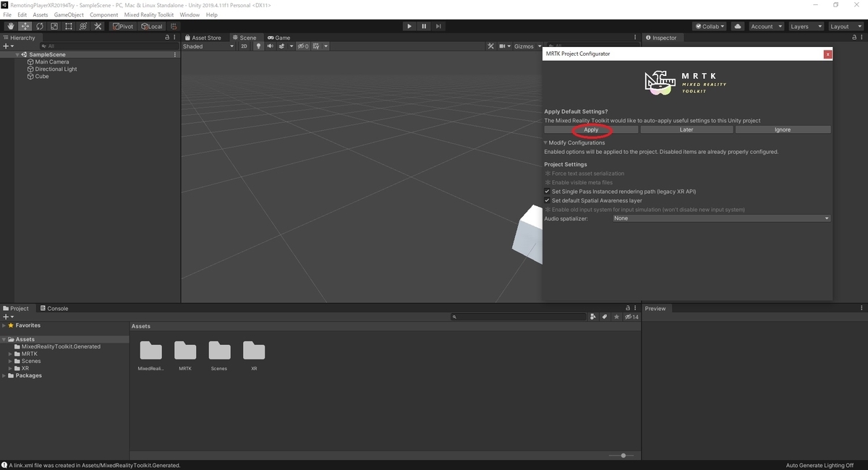Toggle Local handle rotation mode

[x=152, y=27]
